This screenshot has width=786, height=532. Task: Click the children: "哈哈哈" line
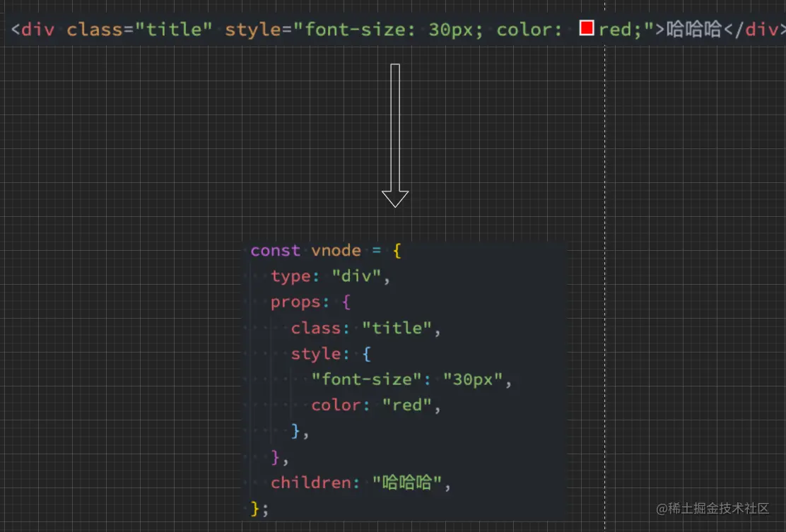coord(360,483)
